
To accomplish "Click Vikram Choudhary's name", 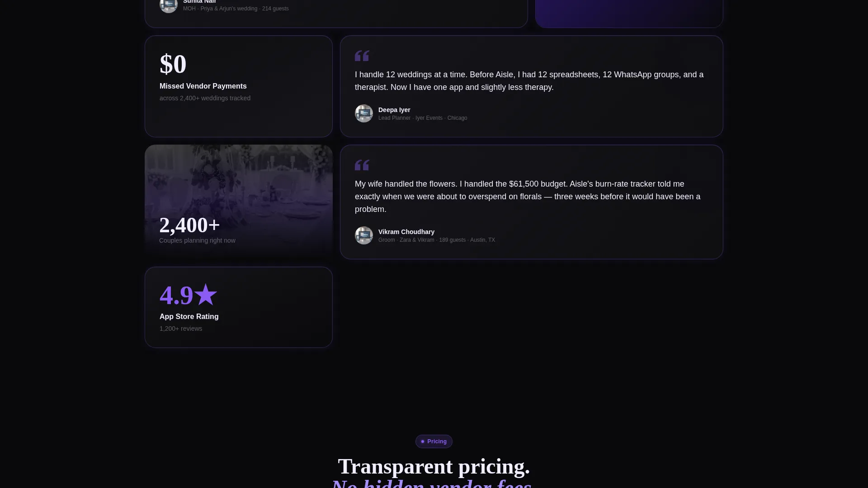I will click(406, 232).
